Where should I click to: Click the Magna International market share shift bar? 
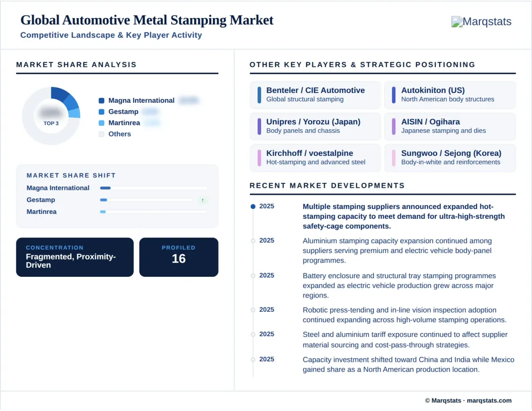tap(153, 188)
